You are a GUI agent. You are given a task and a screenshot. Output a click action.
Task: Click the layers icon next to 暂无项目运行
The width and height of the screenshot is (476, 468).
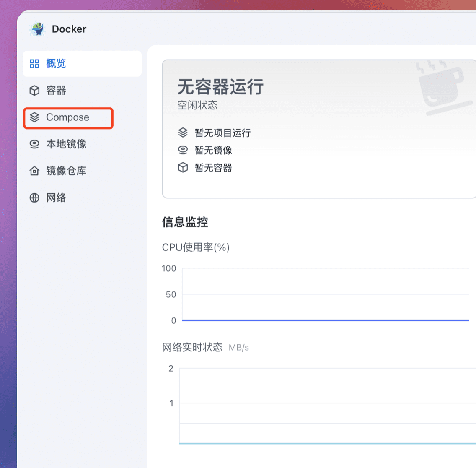pyautogui.click(x=183, y=133)
